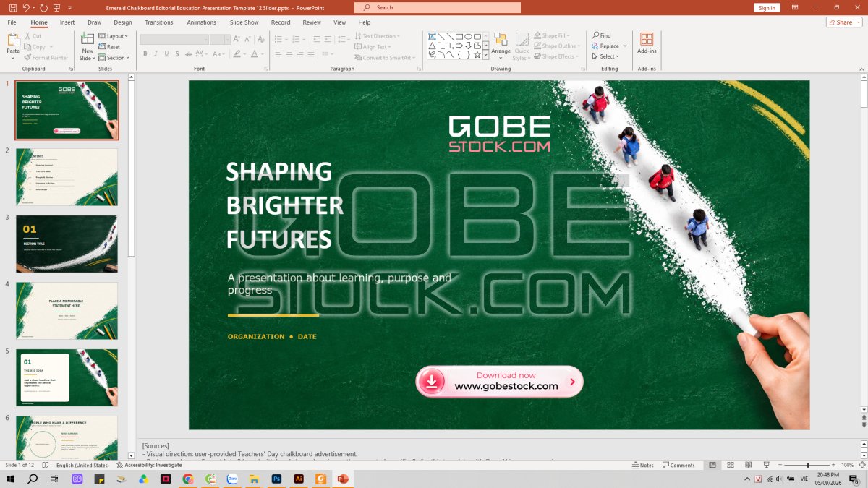Switch to the Slide Show tab
The image size is (868, 488).
pos(244,22)
